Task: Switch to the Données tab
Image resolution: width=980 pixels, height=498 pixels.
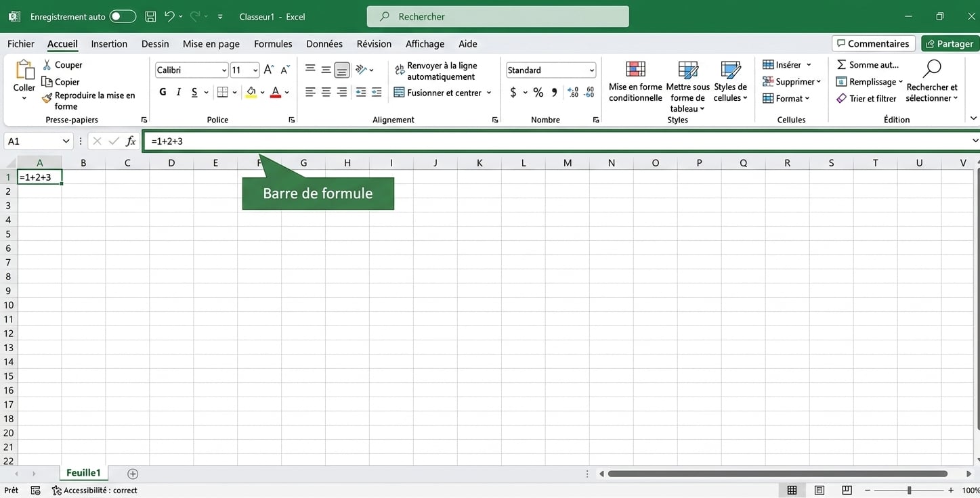Action: [324, 44]
